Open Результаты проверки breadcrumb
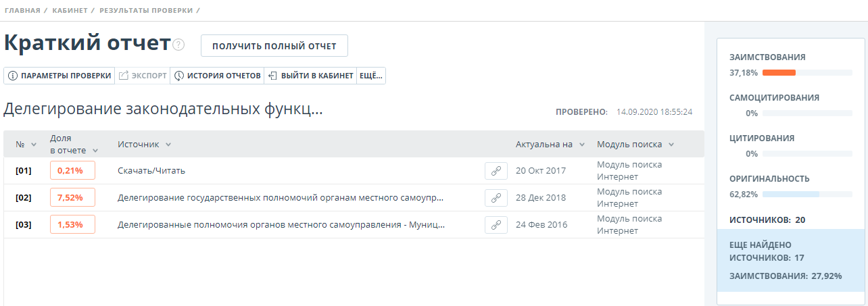The height and width of the screenshot is (306, 868). click(x=145, y=11)
